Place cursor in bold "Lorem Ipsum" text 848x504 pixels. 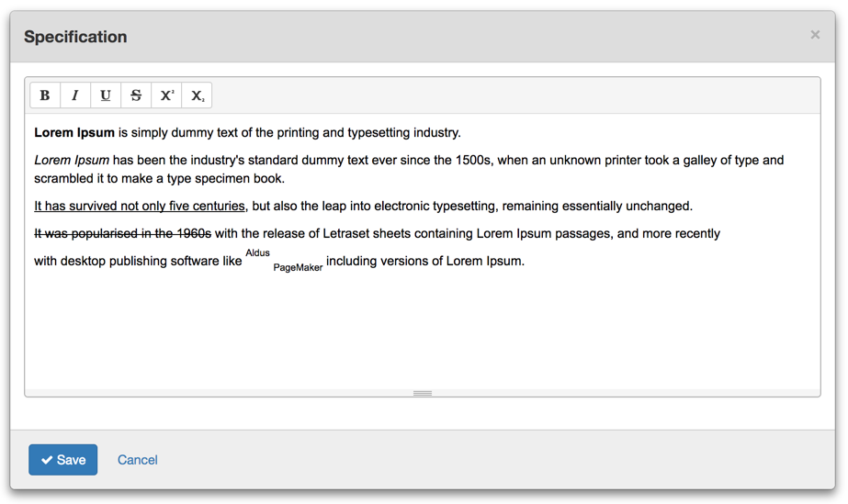click(74, 133)
